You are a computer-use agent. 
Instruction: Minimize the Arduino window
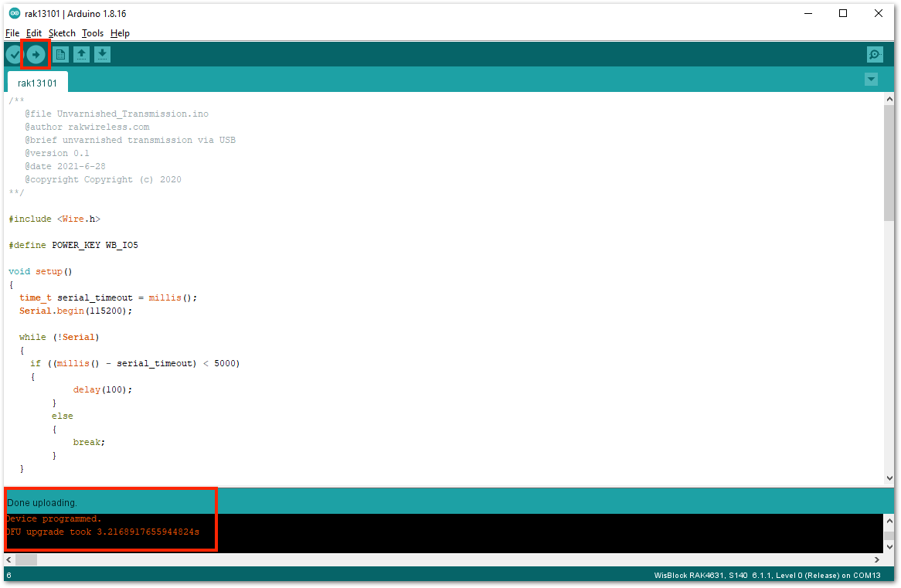[x=808, y=13]
